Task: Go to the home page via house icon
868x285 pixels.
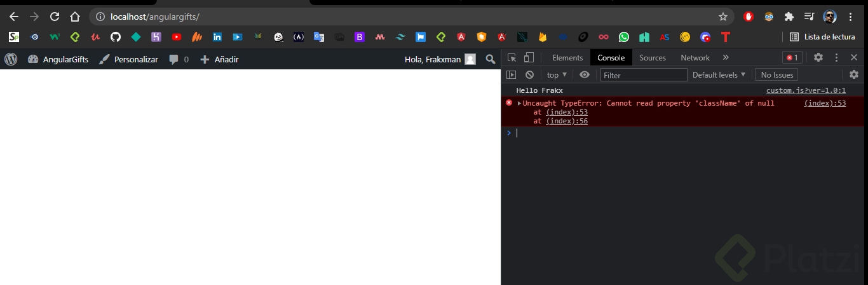Action: click(x=75, y=17)
